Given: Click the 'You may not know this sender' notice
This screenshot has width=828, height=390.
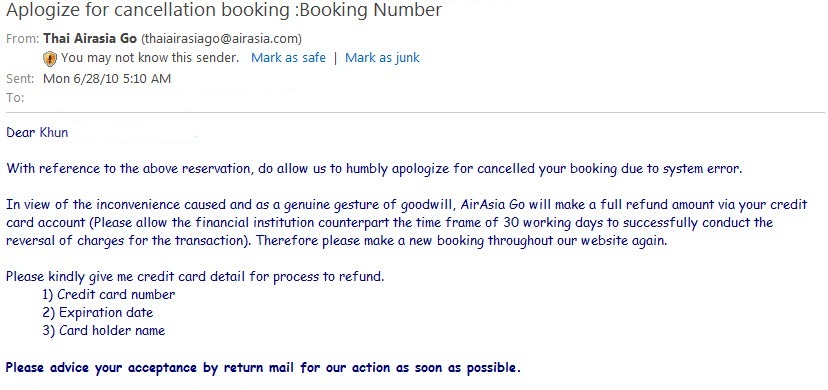Looking at the screenshot, I should 150,58.
